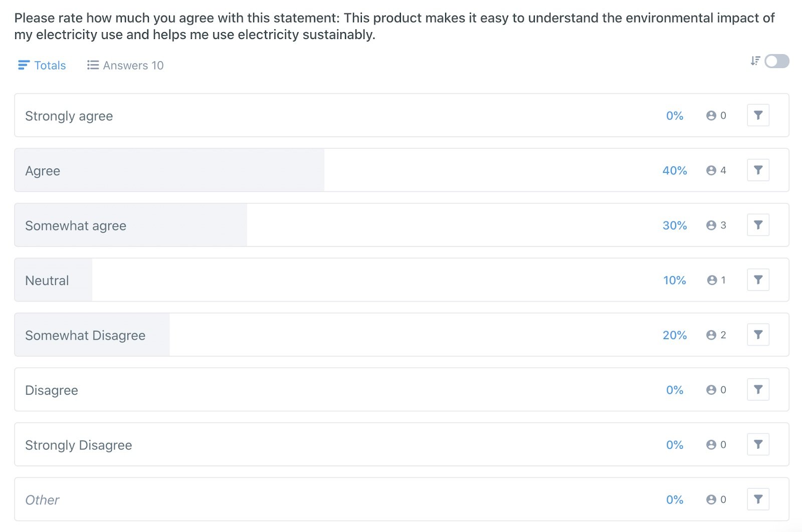Click the 30% percentage for Somewhat agree
Screen dimensions: 802x532
(x=675, y=225)
